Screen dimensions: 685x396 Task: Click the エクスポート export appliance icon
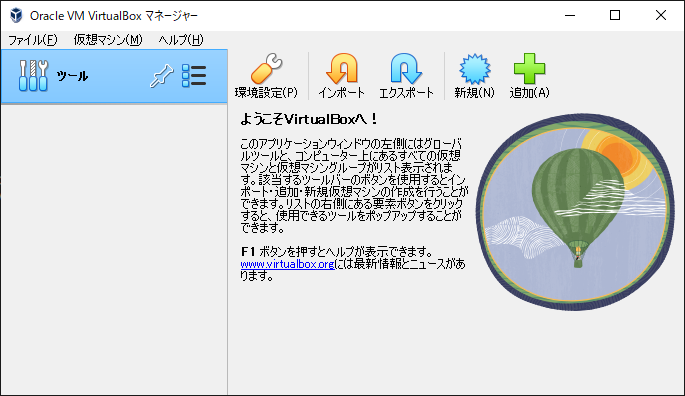406,69
